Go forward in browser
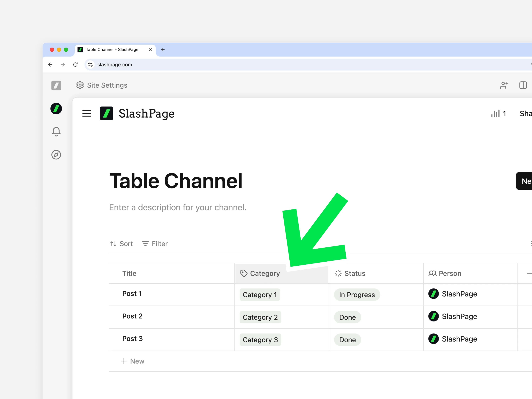 tap(63, 64)
